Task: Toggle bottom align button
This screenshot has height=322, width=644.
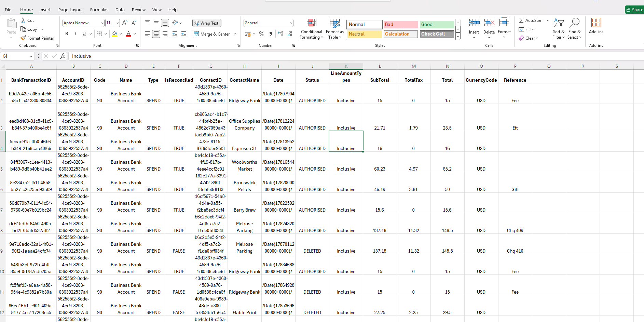Action: coord(165,23)
